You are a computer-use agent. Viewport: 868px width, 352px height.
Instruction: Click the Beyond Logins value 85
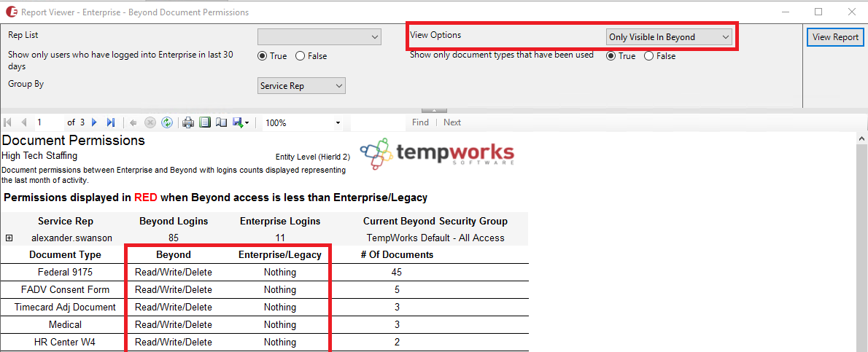[x=174, y=238]
